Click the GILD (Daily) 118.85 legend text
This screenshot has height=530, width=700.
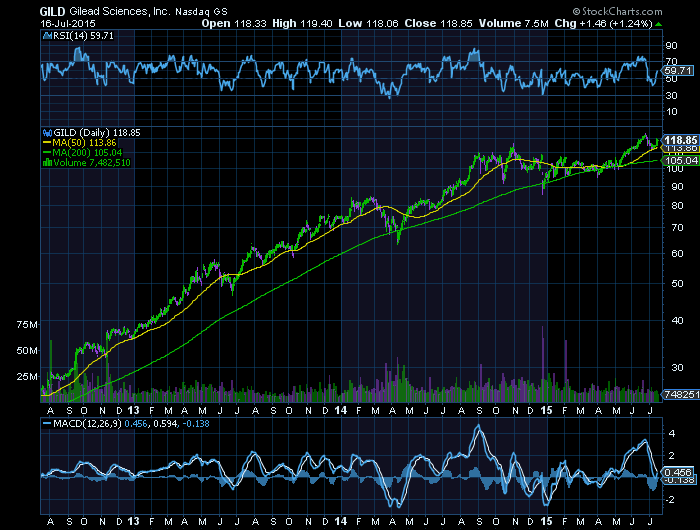(x=97, y=133)
